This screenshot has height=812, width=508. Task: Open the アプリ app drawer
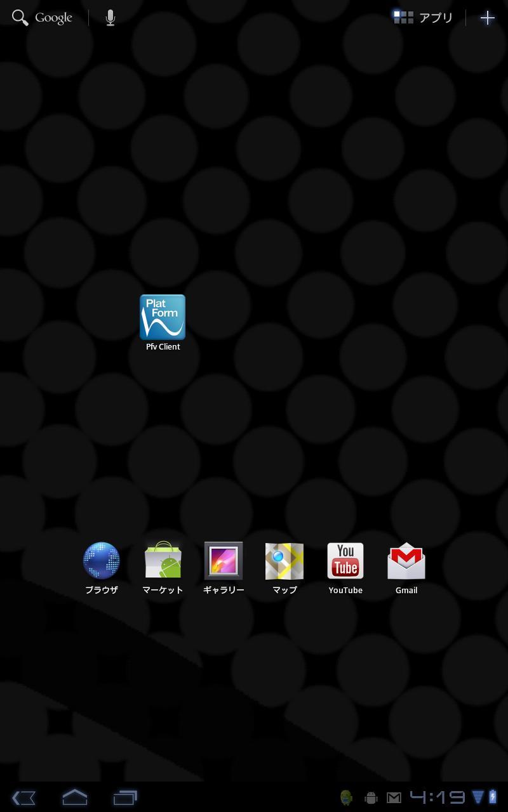(424, 17)
